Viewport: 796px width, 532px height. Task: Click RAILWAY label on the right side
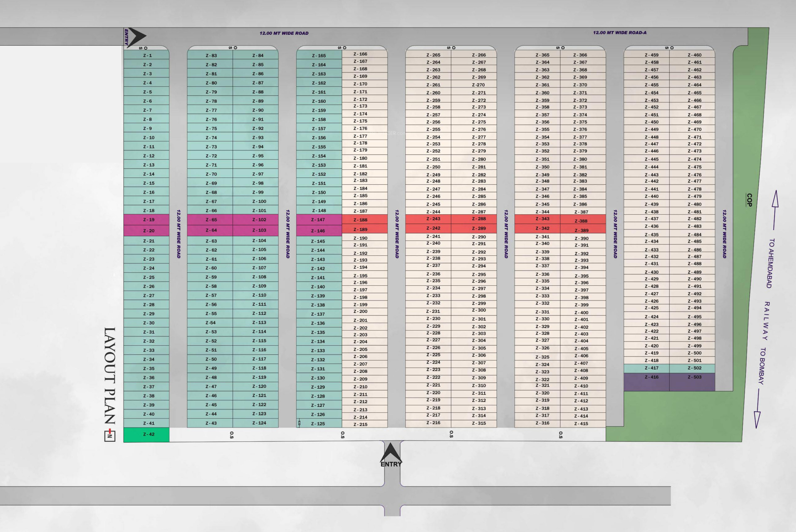click(x=766, y=321)
